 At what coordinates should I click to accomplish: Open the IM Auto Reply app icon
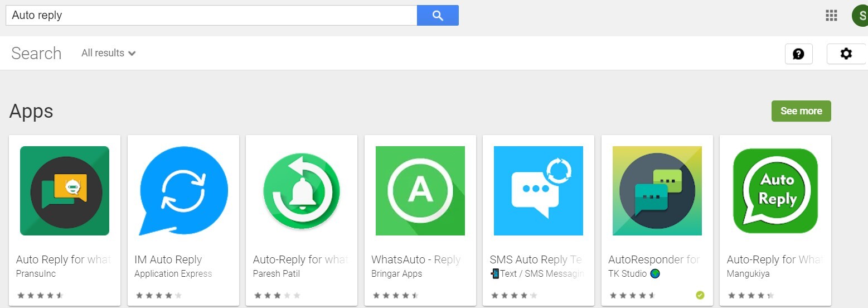point(183,191)
